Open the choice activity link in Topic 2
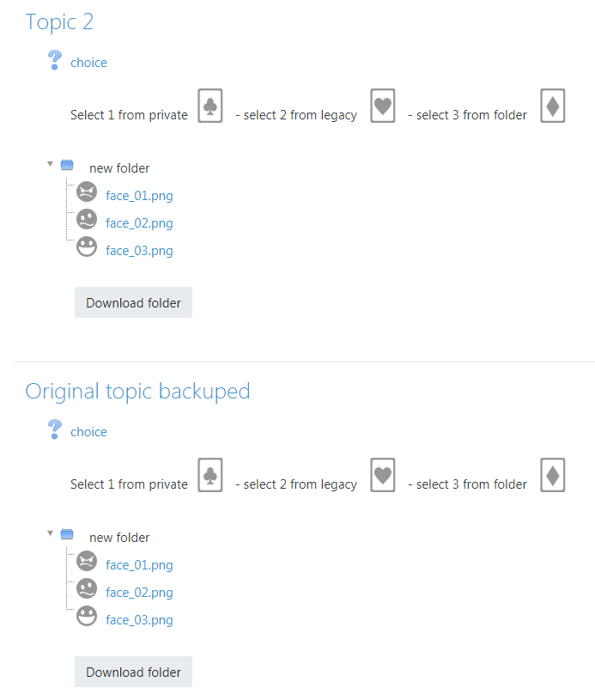Viewport: 595px width, 700px height. pos(88,63)
